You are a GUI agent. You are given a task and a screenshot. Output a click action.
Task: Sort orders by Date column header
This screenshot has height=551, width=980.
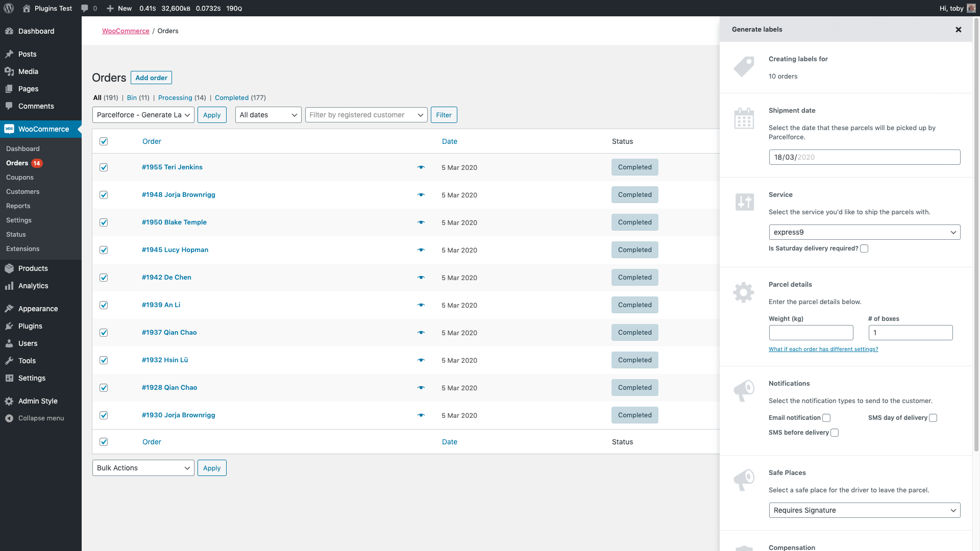pyautogui.click(x=450, y=141)
